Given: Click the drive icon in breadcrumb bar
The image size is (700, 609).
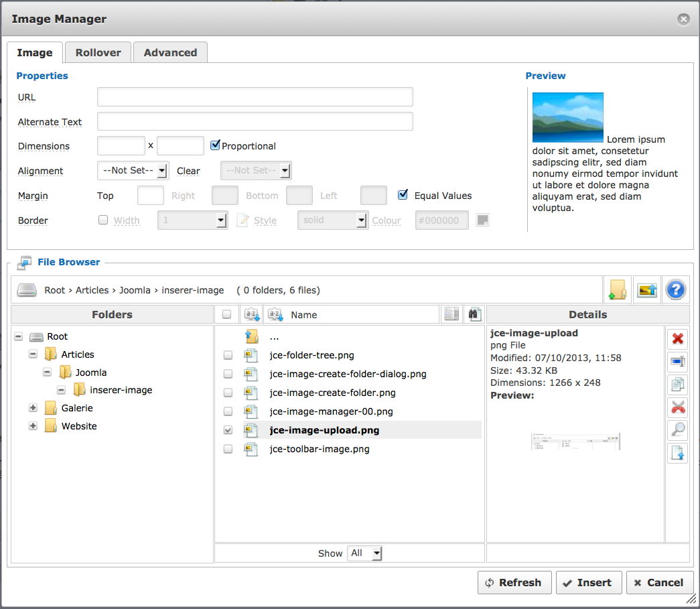Looking at the screenshot, I should click(27, 290).
